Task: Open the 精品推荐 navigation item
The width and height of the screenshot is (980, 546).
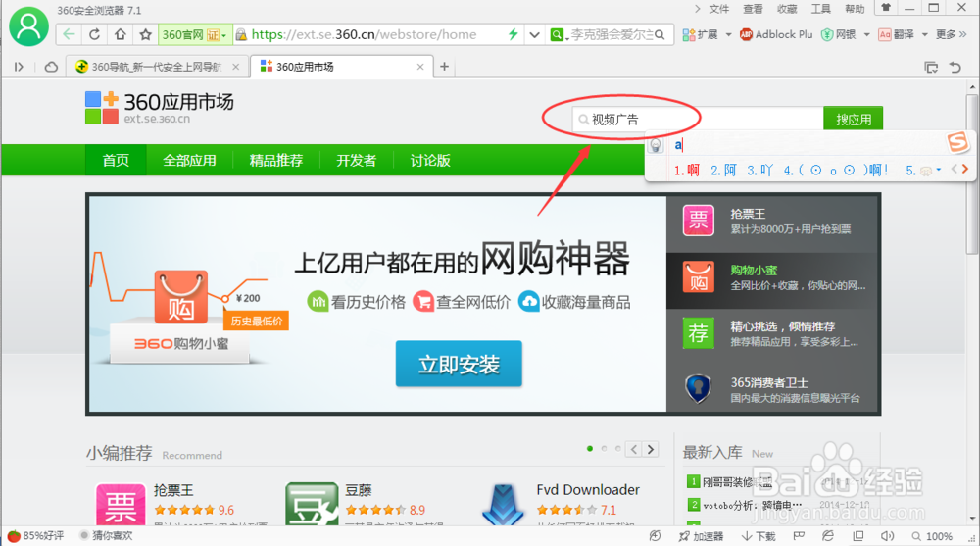Action: pos(276,160)
